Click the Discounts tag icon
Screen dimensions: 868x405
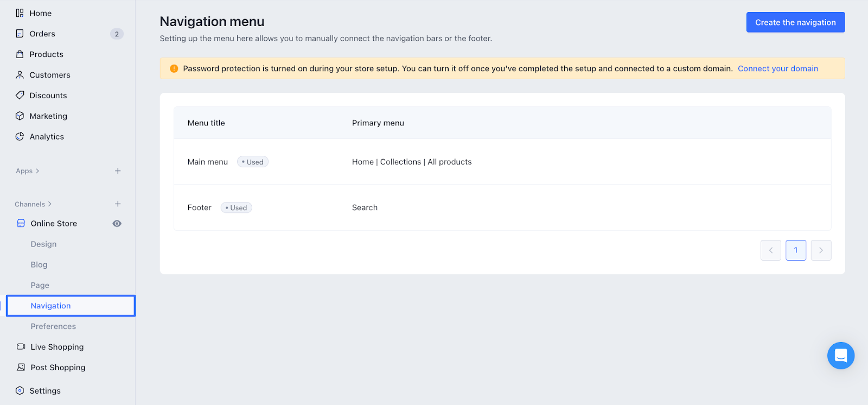(x=20, y=96)
